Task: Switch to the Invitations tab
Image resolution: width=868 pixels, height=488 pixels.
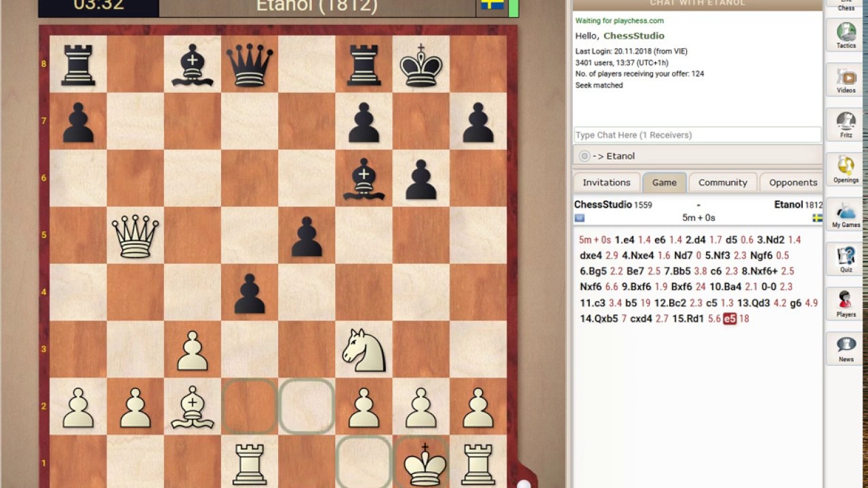Action: (x=606, y=182)
